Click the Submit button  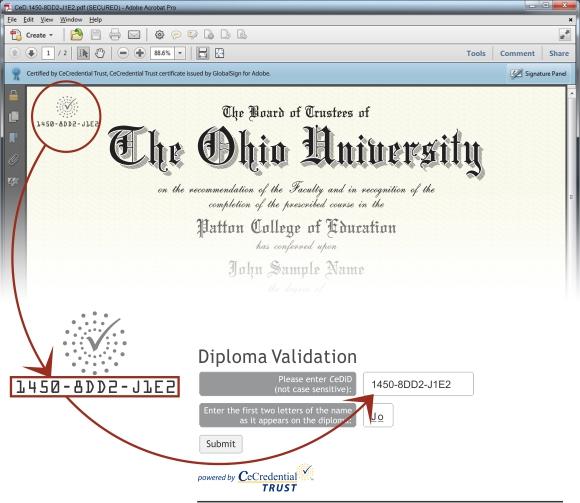221,444
